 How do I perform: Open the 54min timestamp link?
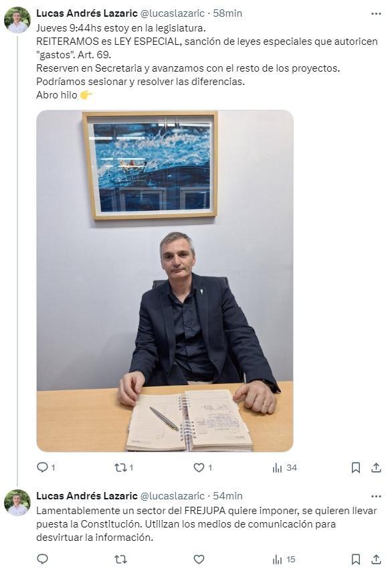point(227,496)
